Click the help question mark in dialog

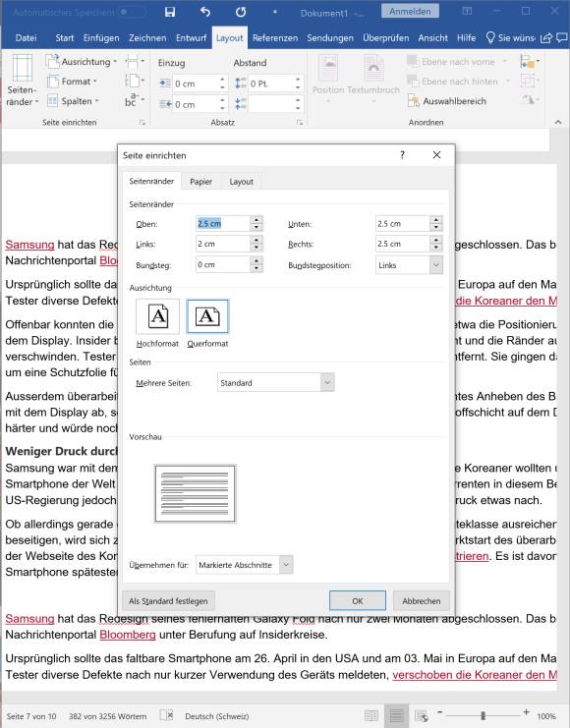point(402,154)
